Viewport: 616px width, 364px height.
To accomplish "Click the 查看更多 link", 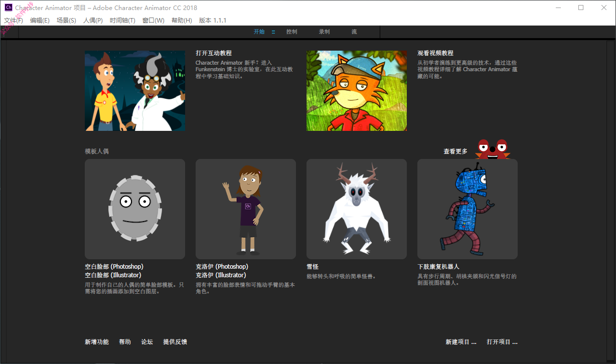I will 455,151.
